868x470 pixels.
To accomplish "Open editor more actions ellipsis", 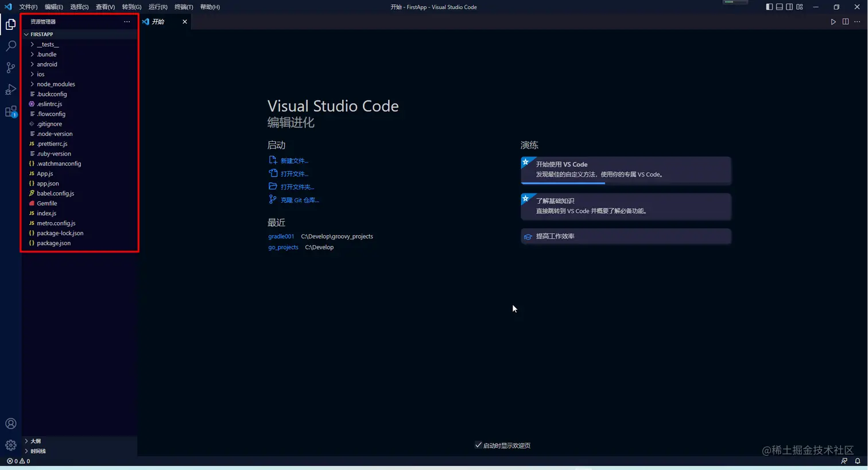I will click(857, 22).
